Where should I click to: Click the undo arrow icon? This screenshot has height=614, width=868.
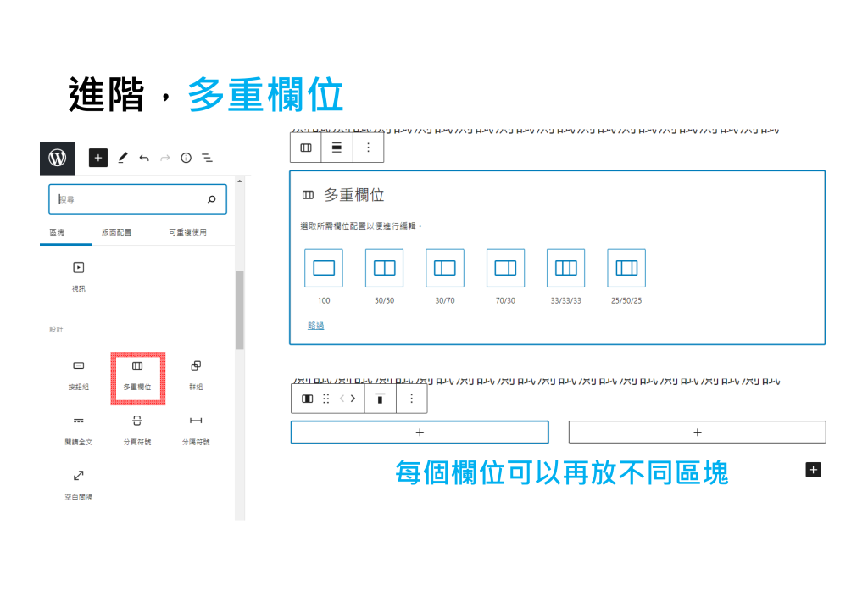pos(144,158)
